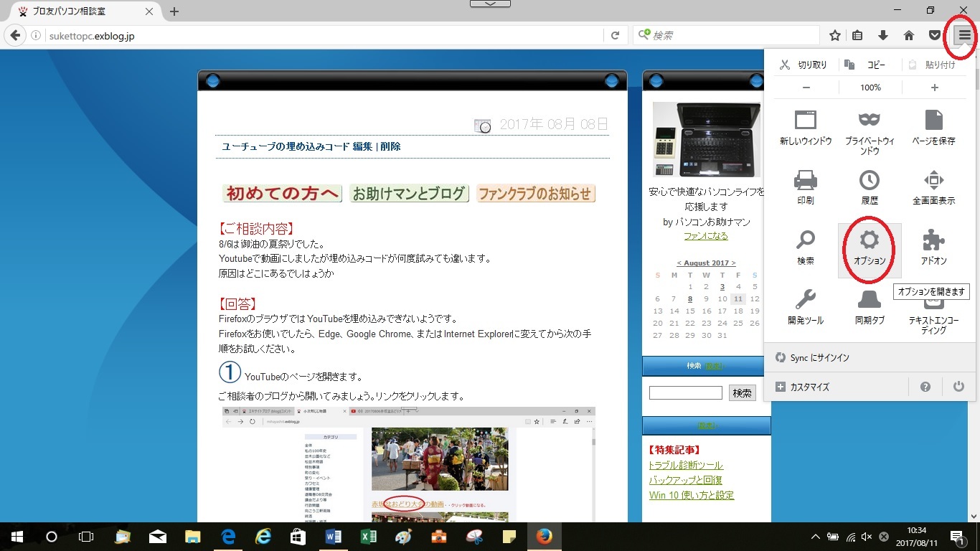980x551 pixels.
Task: Open the トラブル診断ツール link
Action: coord(686,465)
